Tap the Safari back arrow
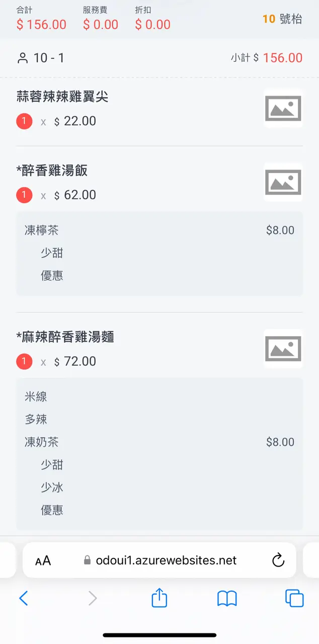 (x=23, y=598)
